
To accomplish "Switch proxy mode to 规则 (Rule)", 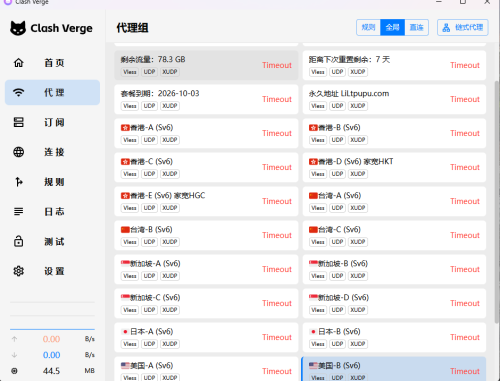I will 368,27.
